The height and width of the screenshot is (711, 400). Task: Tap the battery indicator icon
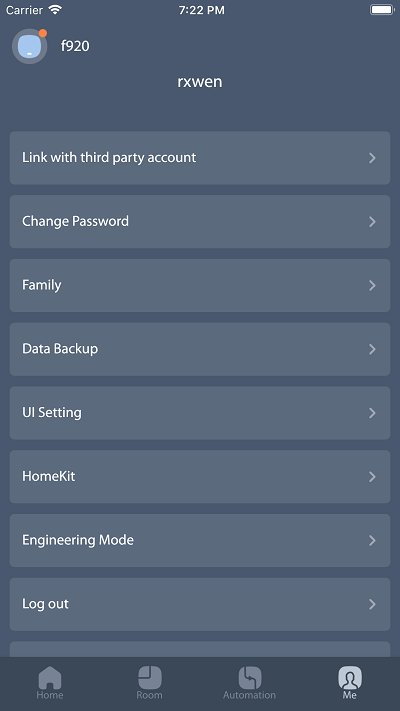pos(382,10)
